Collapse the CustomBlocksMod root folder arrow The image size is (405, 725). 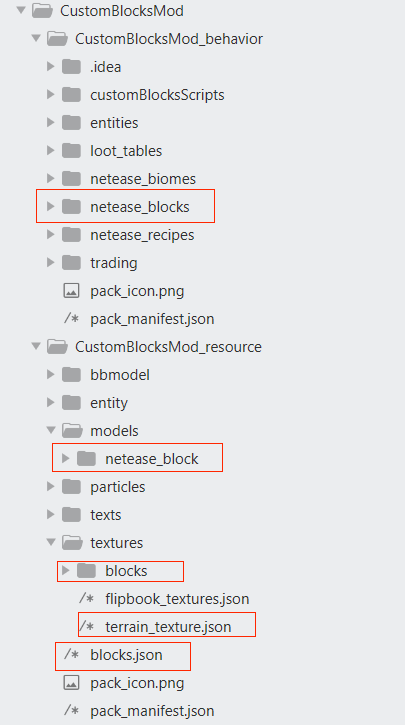[20, 10]
